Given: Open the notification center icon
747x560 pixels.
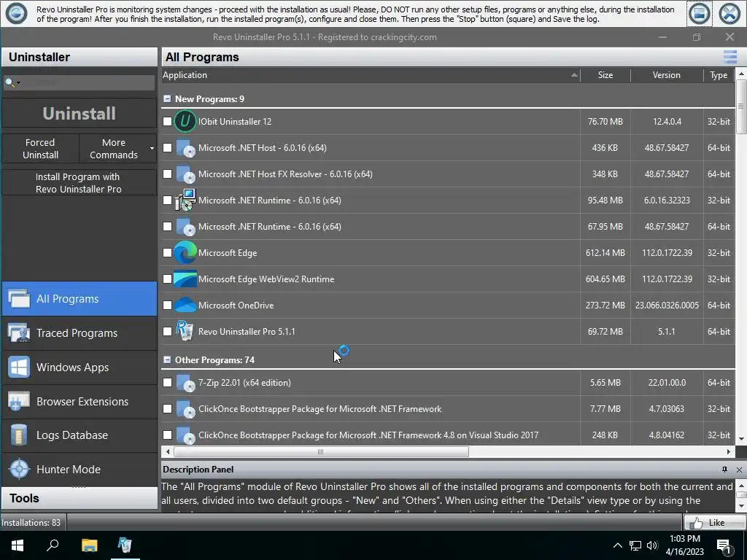Looking at the screenshot, I should click(724, 546).
